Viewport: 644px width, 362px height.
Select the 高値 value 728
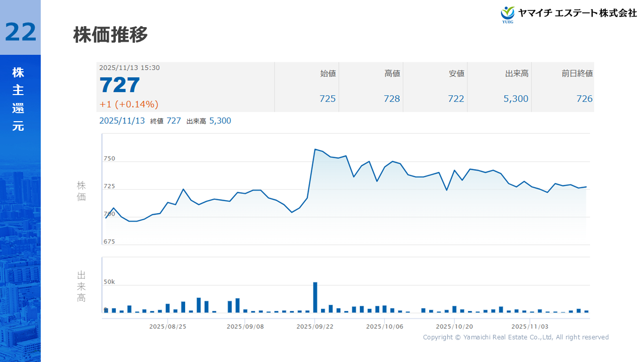click(392, 99)
